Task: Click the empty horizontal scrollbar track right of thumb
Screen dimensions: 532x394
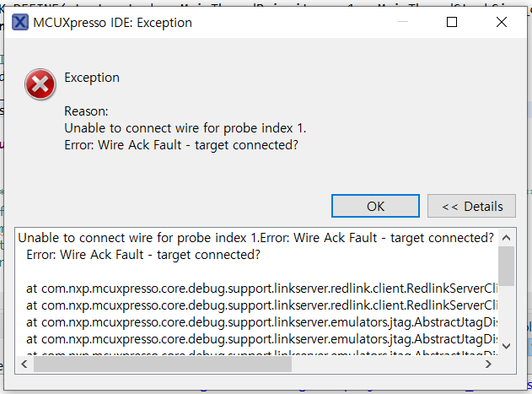Action: [388, 364]
